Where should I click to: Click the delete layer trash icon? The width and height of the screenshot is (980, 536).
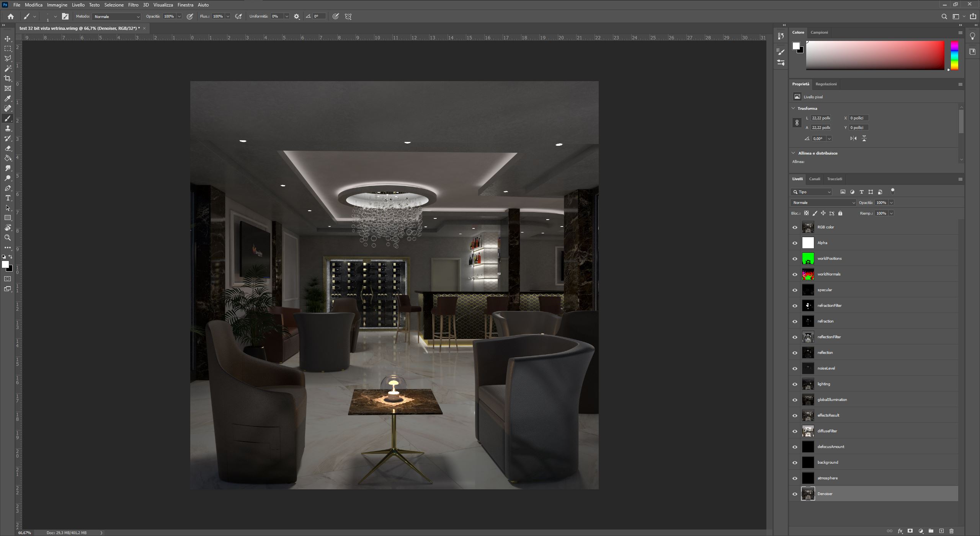click(x=952, y=531)
